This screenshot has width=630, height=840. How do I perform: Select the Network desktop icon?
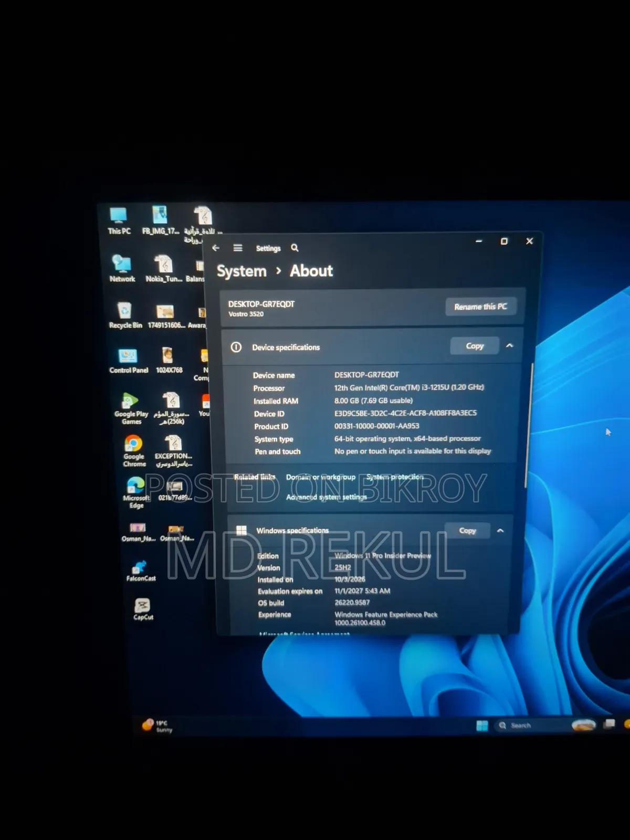122,268
